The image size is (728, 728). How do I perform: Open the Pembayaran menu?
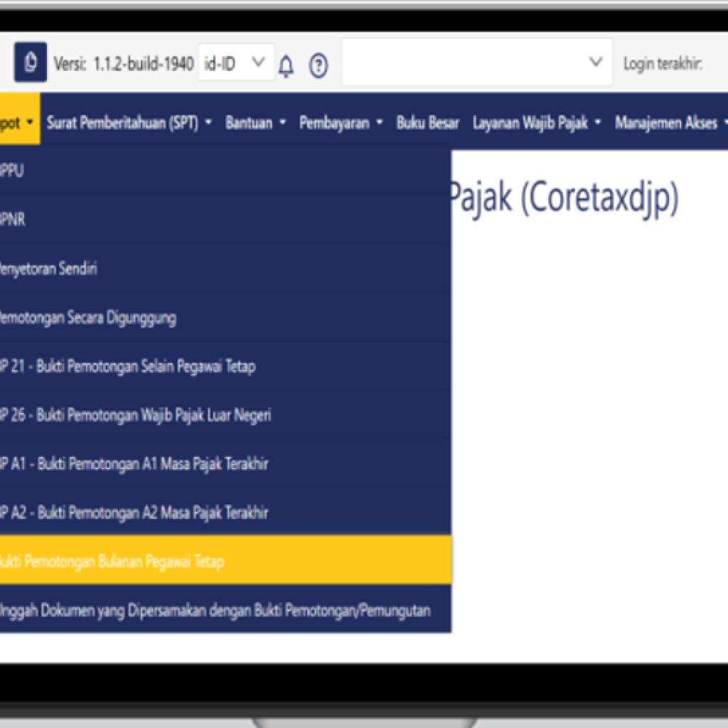point(341,123)
